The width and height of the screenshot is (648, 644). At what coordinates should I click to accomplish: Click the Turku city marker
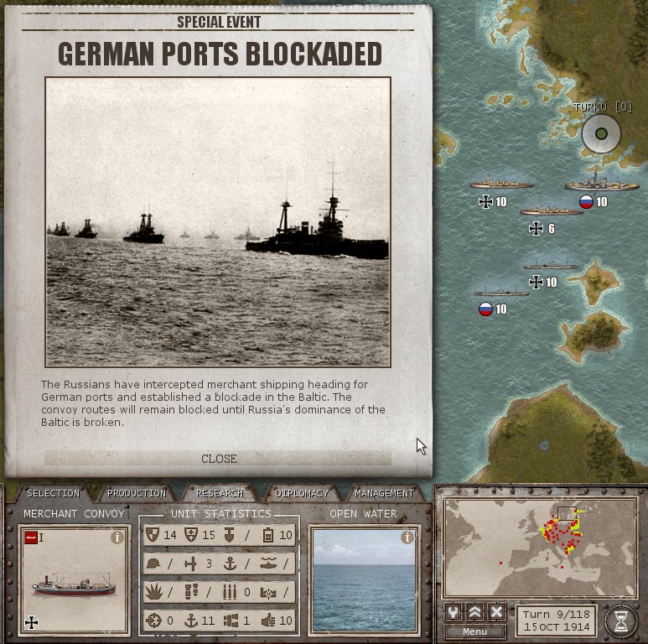click(x=601, y=133)
